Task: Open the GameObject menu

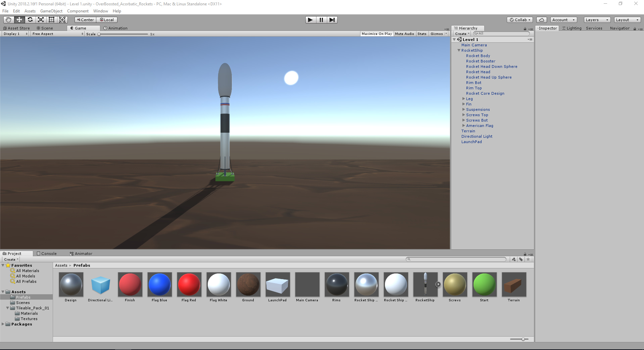Action: (x=51, y=11)
